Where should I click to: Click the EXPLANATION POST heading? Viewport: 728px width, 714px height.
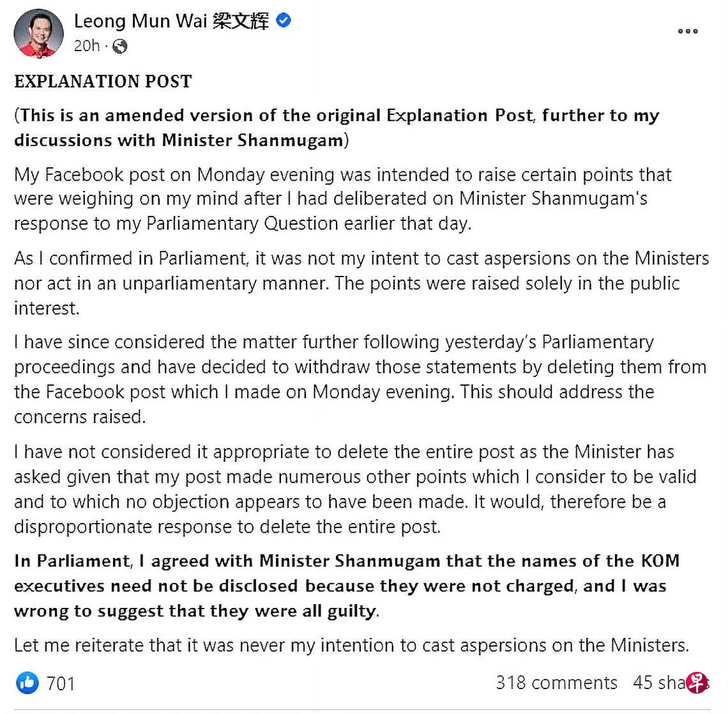103,82
